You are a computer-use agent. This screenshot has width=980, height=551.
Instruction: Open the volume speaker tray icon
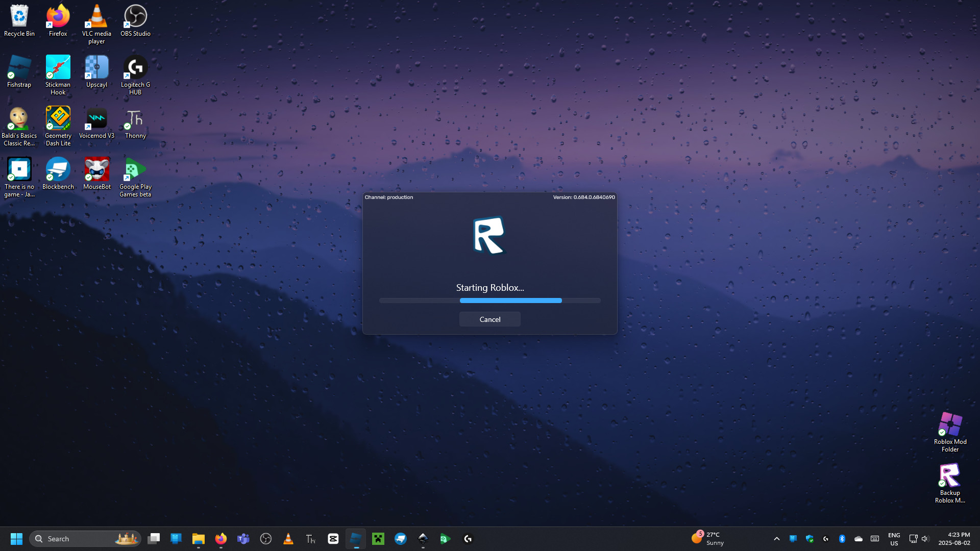tap(925, 539)
